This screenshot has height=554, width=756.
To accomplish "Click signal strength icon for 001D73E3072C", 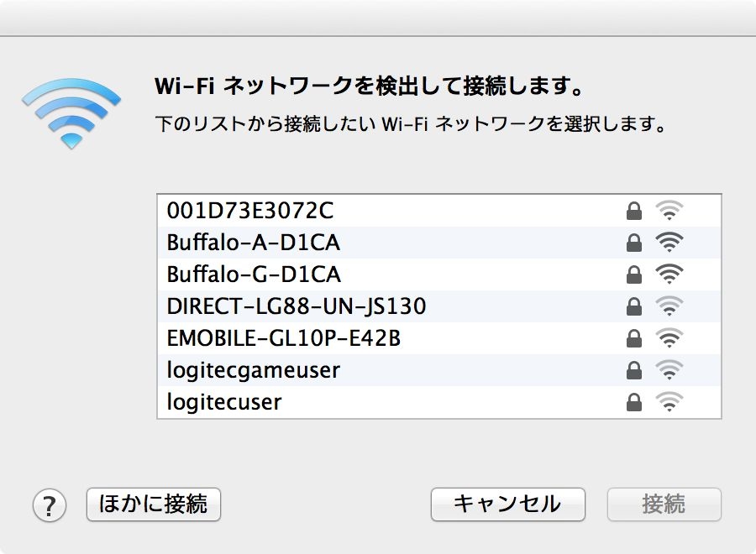I will [x=669, y=211].
